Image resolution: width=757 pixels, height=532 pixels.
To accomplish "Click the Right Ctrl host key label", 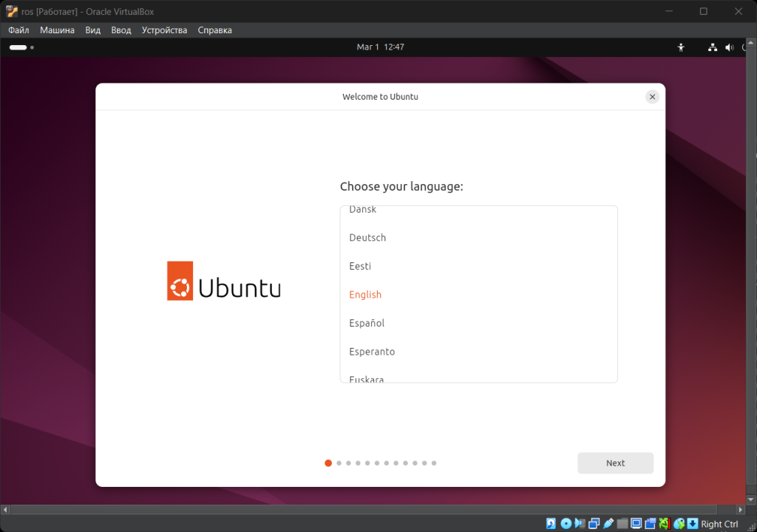I will (719, 525).
